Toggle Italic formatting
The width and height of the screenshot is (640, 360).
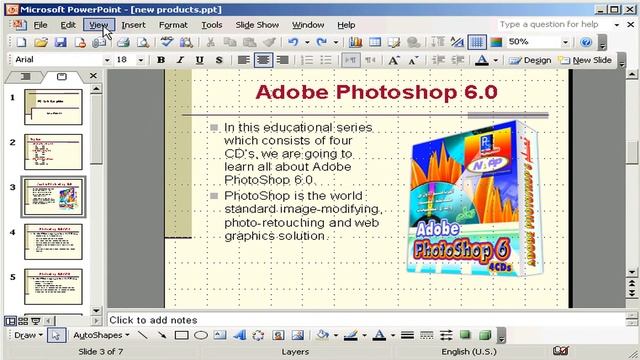(180, 60)
